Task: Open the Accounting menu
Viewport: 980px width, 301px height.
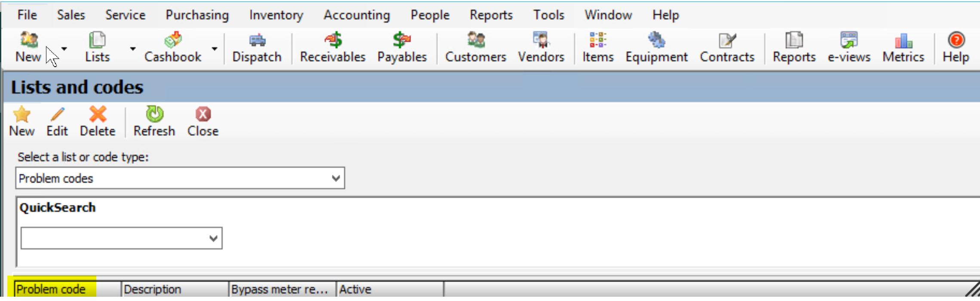Action: [x=357, y=15]
